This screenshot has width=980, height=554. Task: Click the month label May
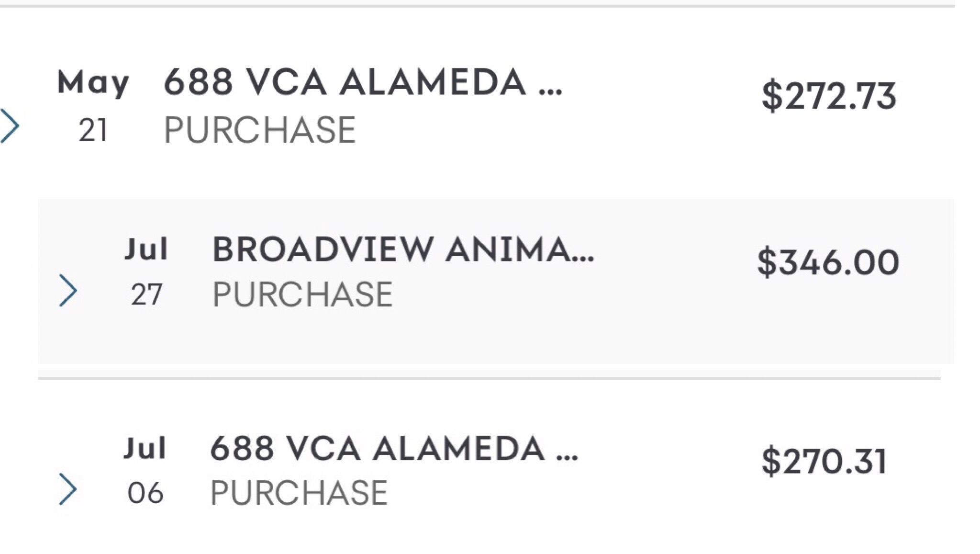(93, 83)
